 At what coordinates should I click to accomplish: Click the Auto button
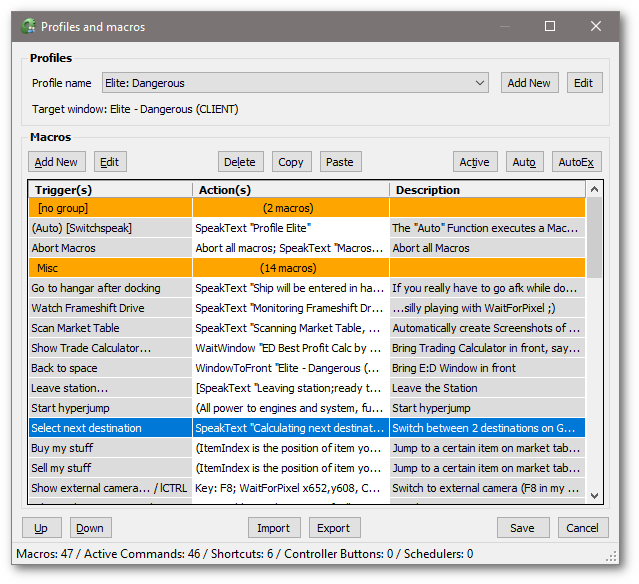[x=524, y=162]
